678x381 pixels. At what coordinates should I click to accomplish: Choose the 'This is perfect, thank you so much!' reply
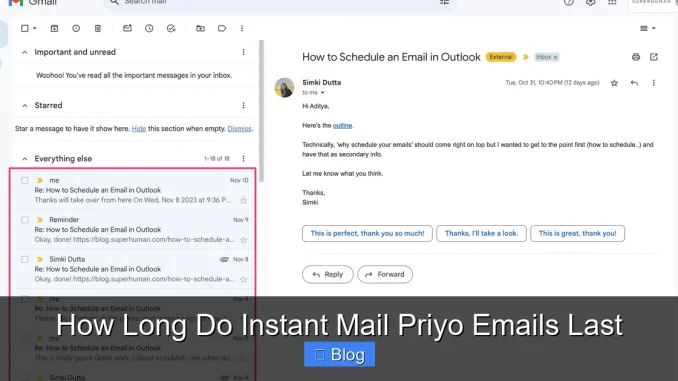(x=367, y=234)
